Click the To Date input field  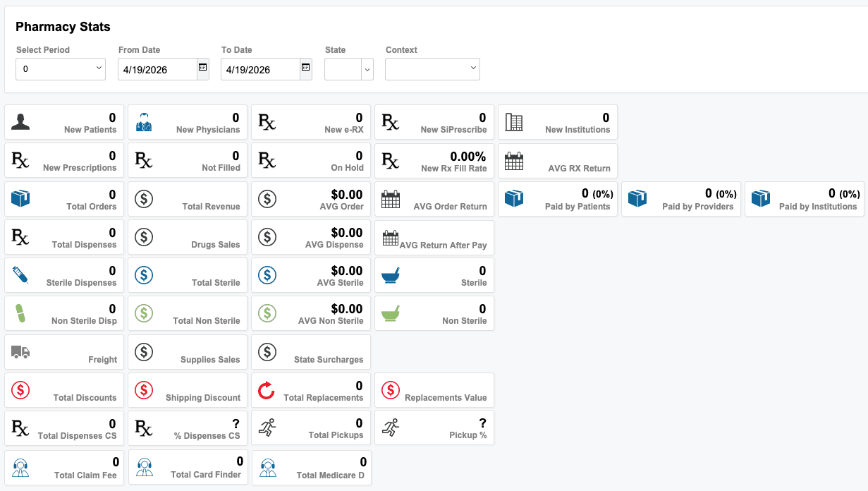click(260, 69)
